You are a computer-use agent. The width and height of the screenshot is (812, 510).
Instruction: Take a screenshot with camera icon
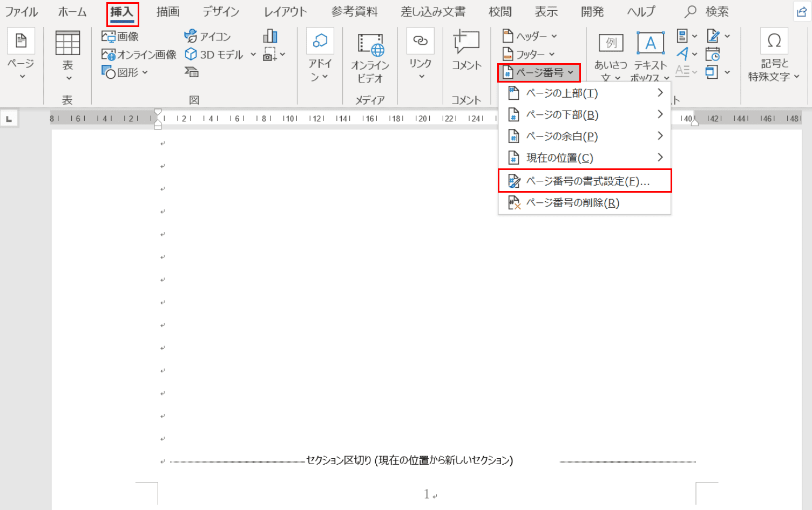coord(270,55)
